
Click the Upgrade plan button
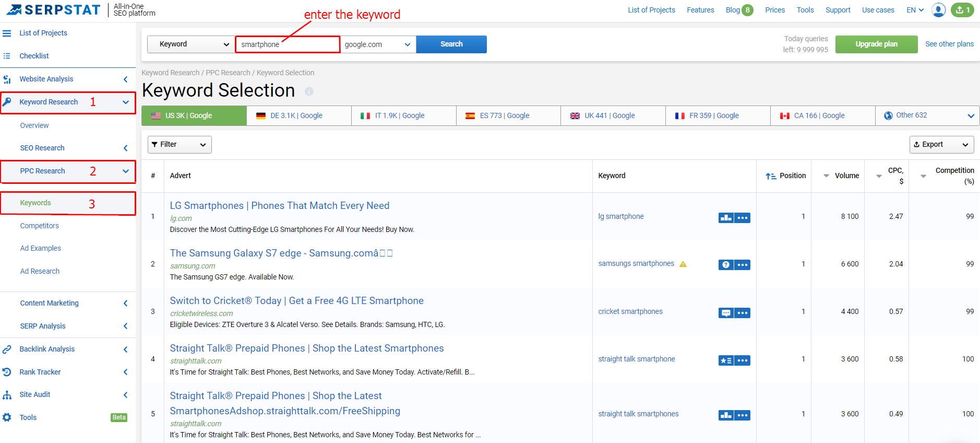[876, 44]
